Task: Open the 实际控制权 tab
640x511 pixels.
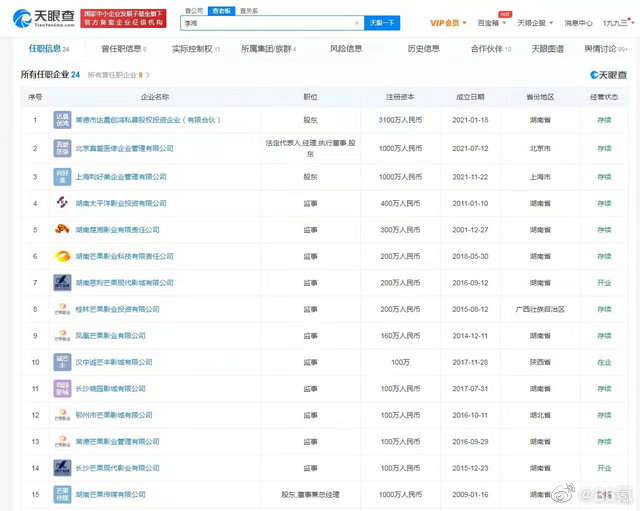Action: point(196,49)
